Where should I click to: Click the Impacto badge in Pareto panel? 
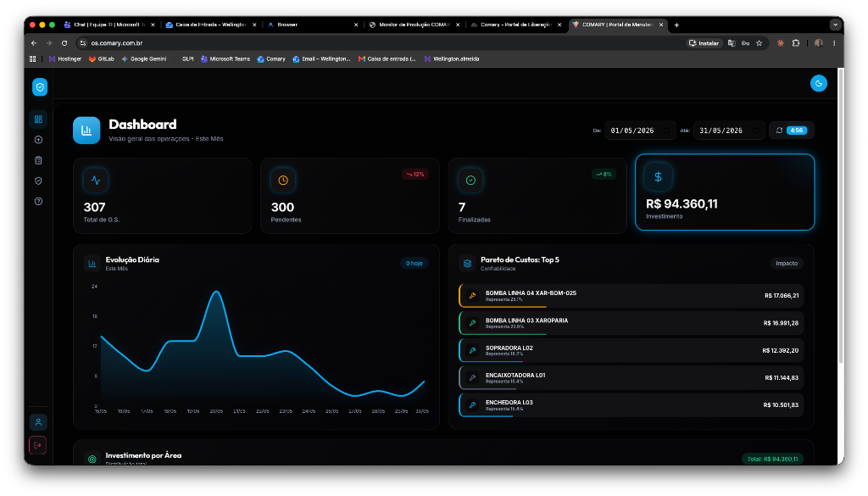[x=786, y=264]
